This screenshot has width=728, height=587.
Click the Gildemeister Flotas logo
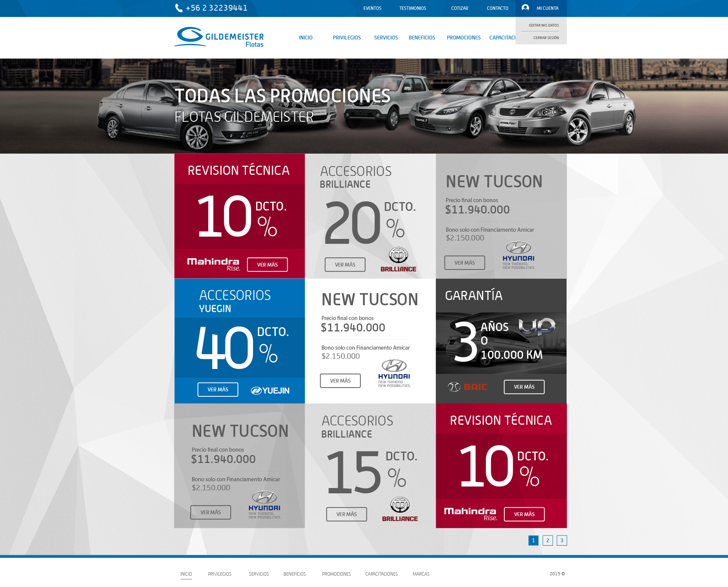pos(219,37)
